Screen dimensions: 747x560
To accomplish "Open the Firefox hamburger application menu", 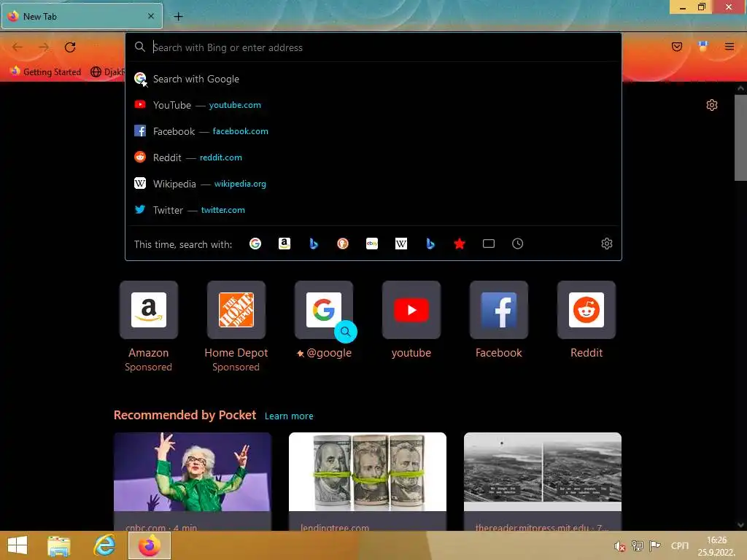I will 729,47.
